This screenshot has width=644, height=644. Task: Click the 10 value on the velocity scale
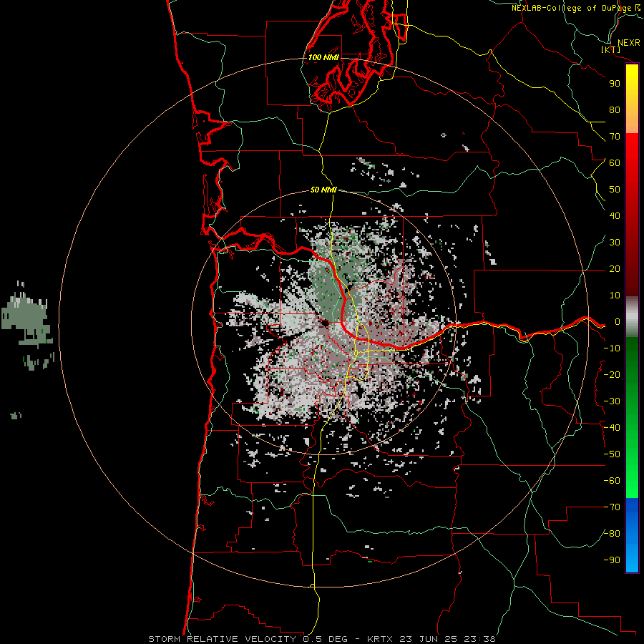click(x=615, y=296)
